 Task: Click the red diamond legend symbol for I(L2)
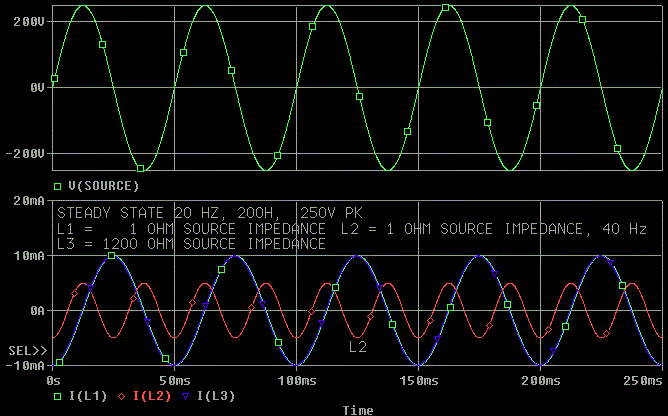(x=124, y=396)
